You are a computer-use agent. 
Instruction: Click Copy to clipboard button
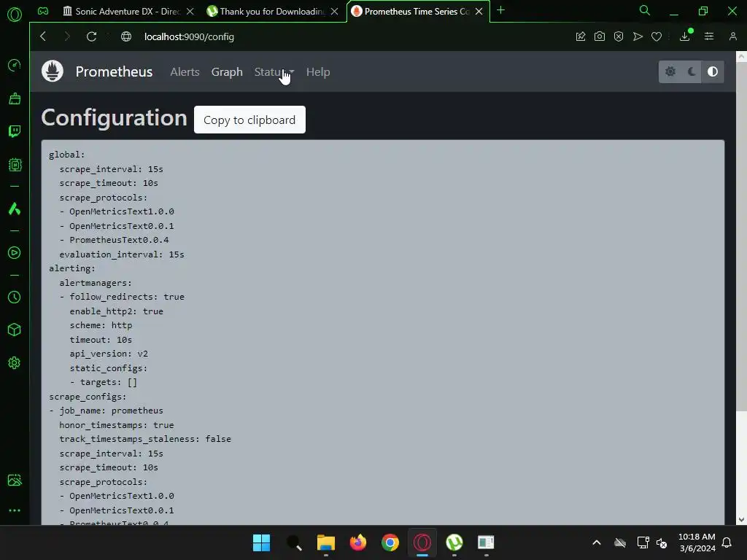tap(249, 120)
